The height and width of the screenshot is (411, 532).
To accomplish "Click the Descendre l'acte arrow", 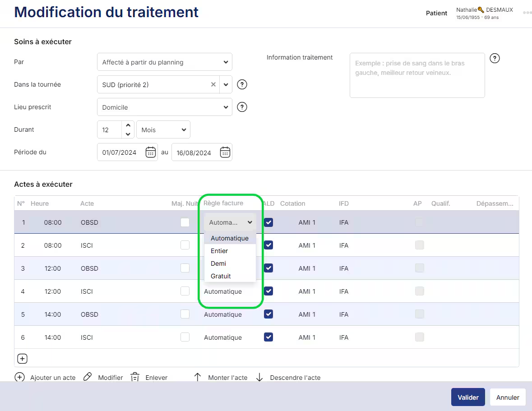I will [259, 377].
